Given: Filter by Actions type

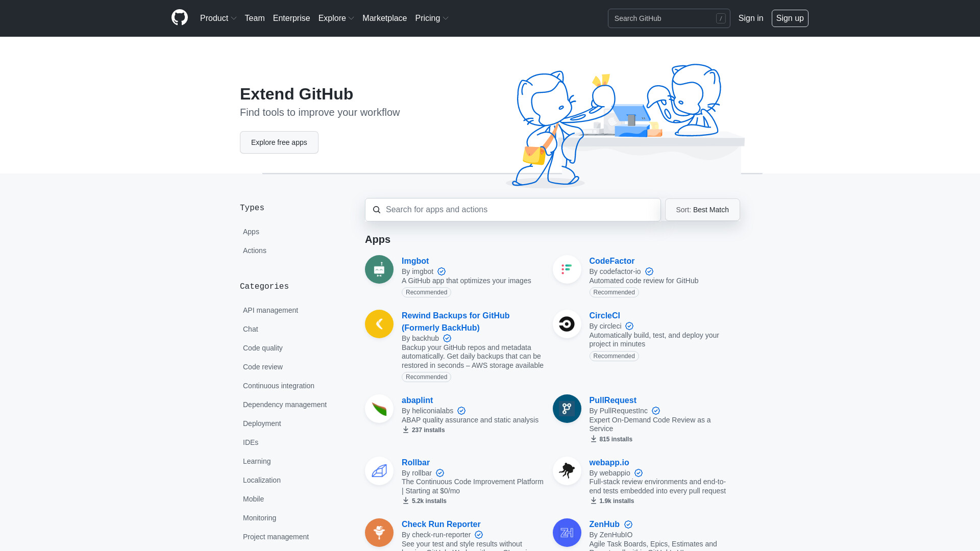Looking at the screenshot, I should (x=255, y=251).
